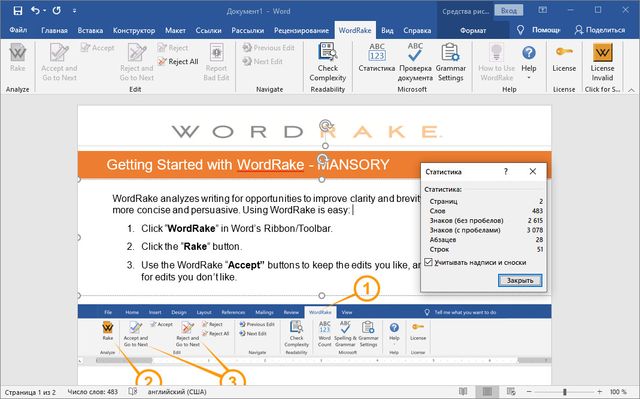Run Проверка документа spelling check
Image resolution: width=640 pixels, height=399 pixels.
[415, 62]
